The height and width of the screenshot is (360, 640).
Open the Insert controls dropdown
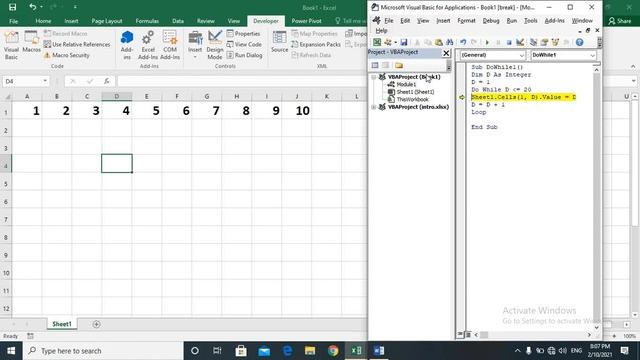(195, 45)
